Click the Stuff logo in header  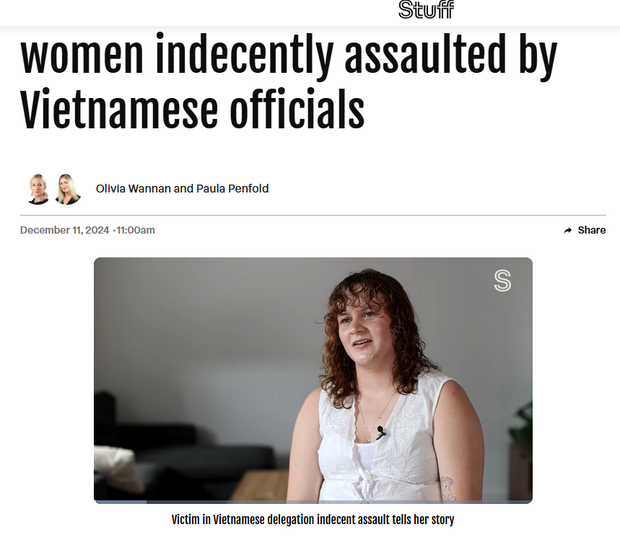pos(426,9)
